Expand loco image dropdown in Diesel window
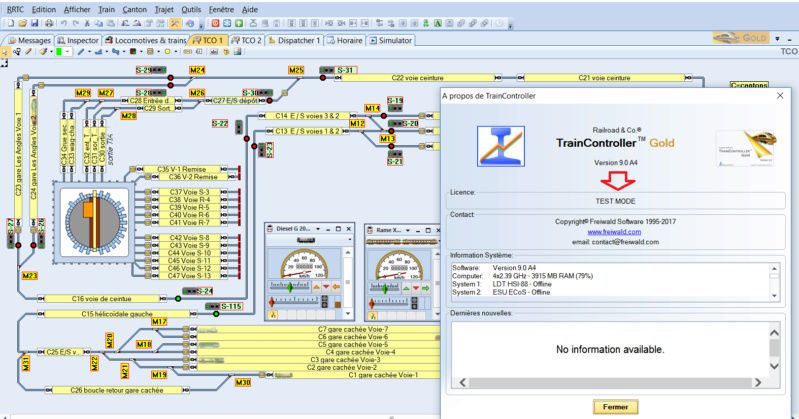Image resolution: width=799 pixels, height=419 pixels. coord(350,240)
